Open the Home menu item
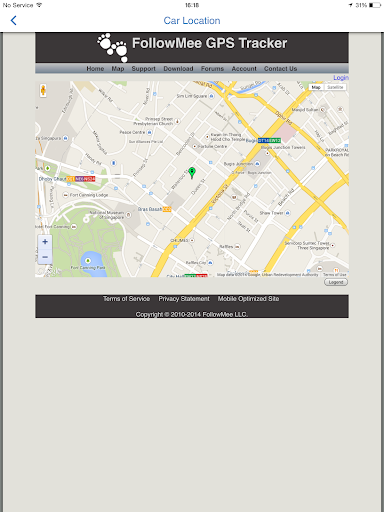The image size is (384, 512). click(95, 69)
